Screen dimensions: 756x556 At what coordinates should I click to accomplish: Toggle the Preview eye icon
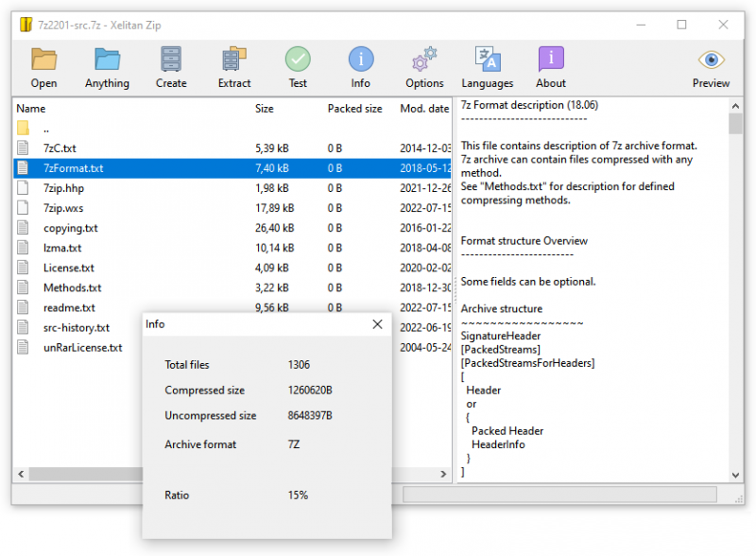click(711, 60)
